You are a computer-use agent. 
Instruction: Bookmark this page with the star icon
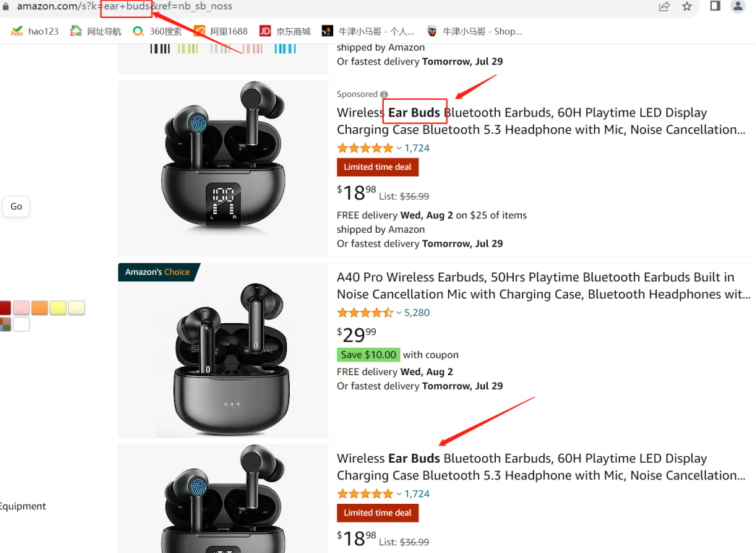pos(687,7)
